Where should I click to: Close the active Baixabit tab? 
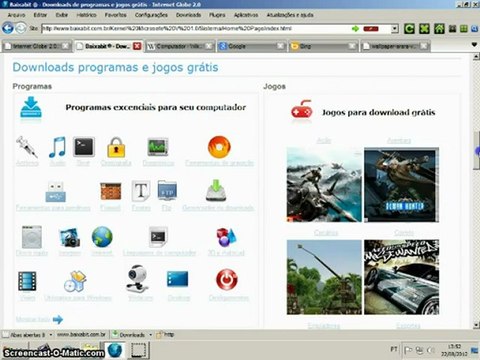137,46
